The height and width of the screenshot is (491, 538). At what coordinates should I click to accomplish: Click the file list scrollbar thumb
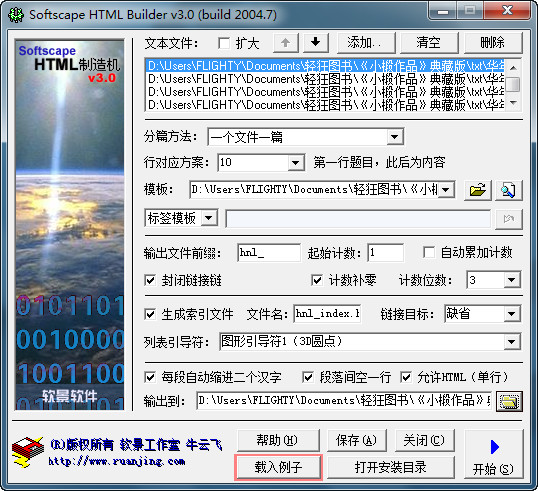(513, 84)
